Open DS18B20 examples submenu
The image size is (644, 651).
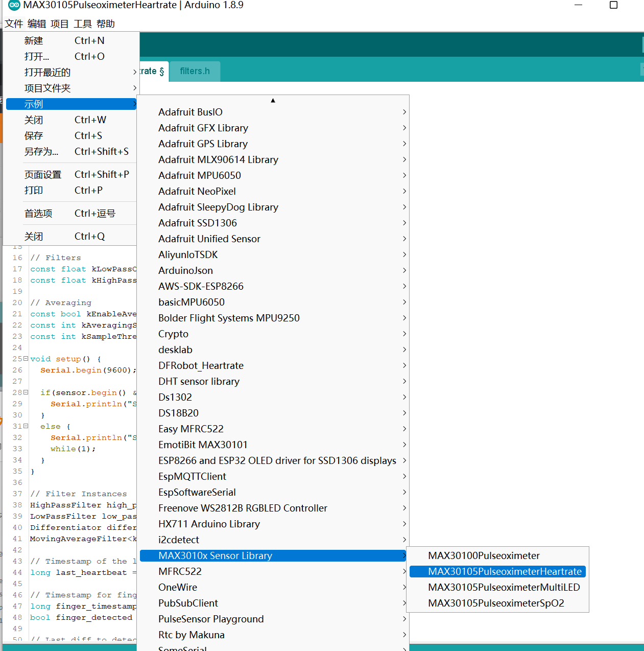(273, 413)
